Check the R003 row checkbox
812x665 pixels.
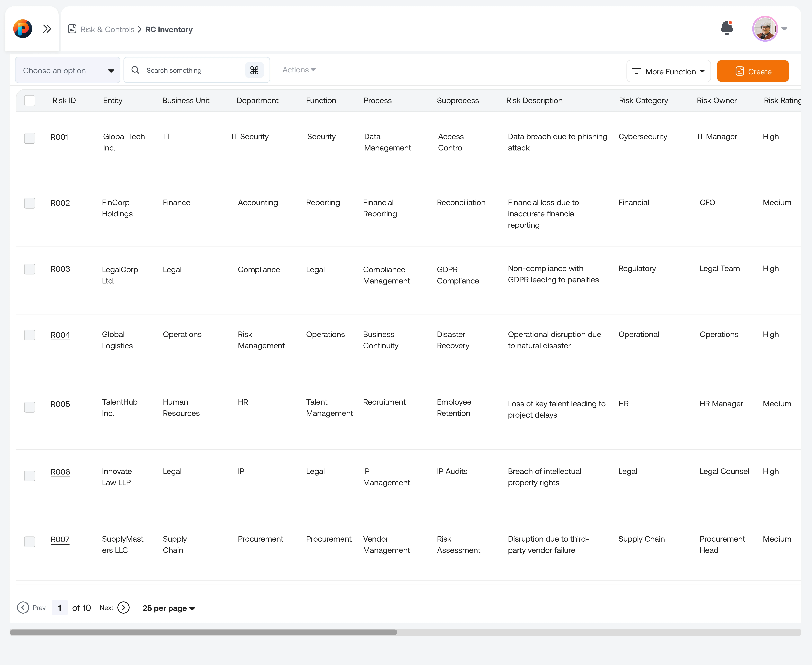coord(29,269)
